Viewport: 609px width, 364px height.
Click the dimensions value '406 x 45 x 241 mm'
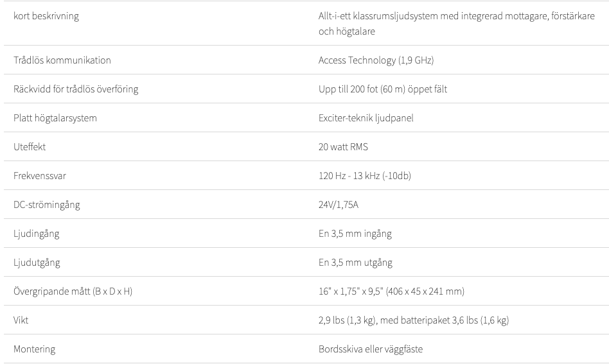[425, 291]
